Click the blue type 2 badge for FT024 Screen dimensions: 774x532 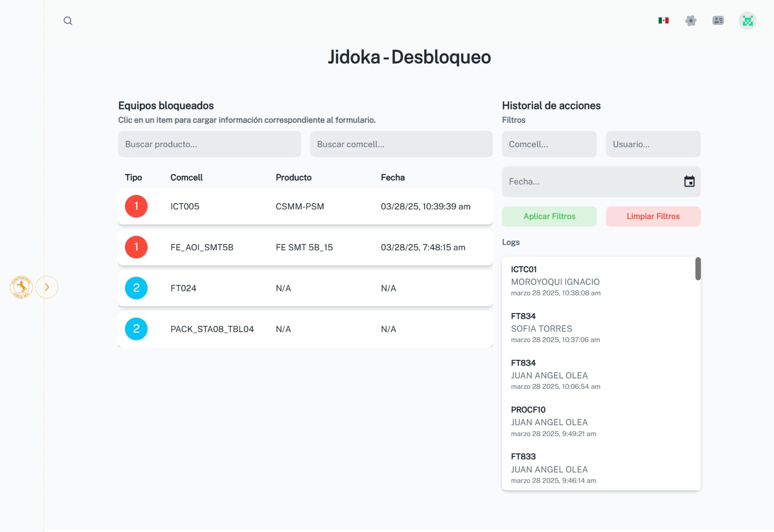(x=136, y=288)
